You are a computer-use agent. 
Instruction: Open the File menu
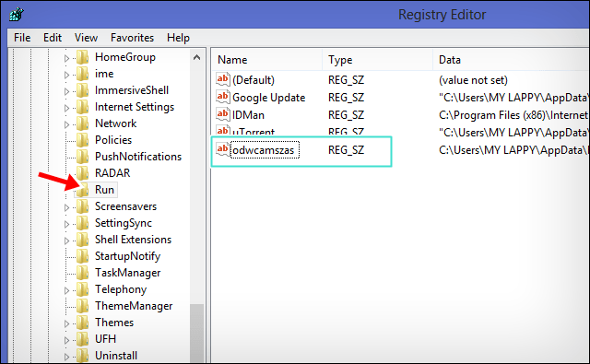click(22, 38)
